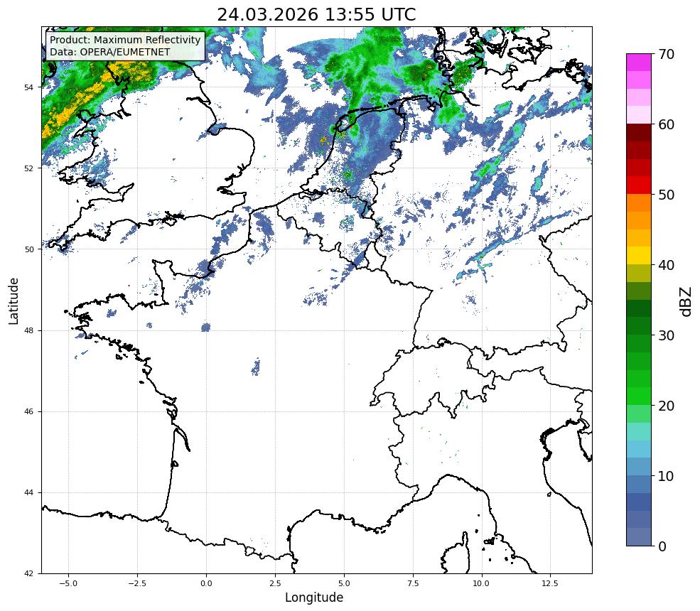
Task: Pick the yellow swatch just above 40 dBZ
Action: click(x=639, y=255)
